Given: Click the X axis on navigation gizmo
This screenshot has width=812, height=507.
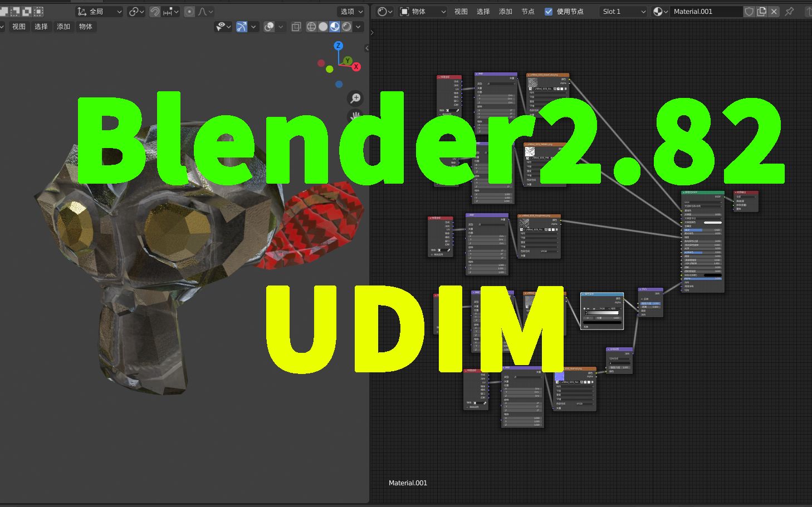Looking at the screenshot, I should 356,67.
